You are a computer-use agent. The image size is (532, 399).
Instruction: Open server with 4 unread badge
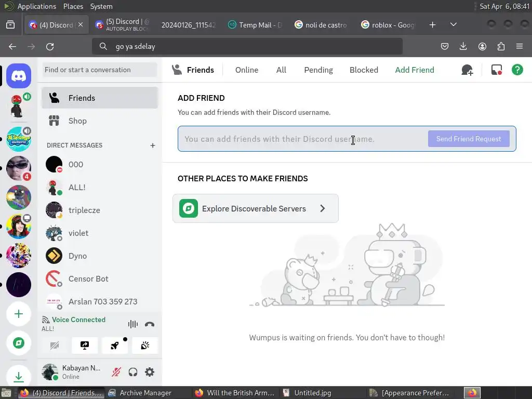tap(19, 168)
